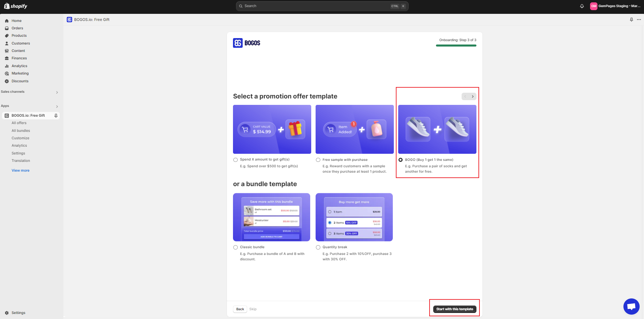The height and width of the screenshot is (319, 644).
Task: Skip the onboarding step
Action: point(253,309)
